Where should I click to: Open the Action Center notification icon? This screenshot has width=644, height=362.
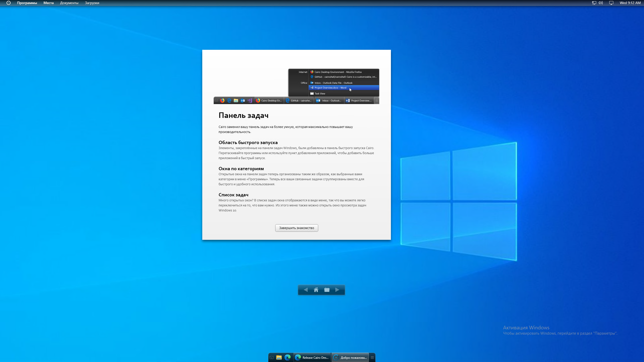click(611, 3)
